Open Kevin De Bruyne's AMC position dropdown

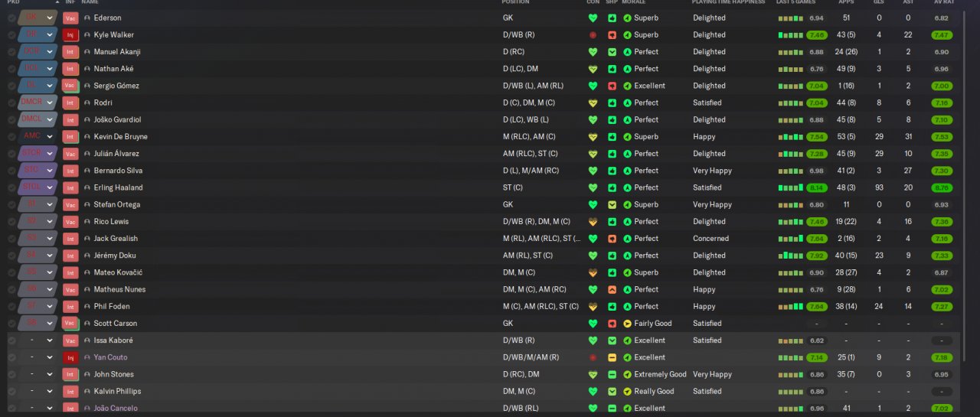click(x=50, y=137)
